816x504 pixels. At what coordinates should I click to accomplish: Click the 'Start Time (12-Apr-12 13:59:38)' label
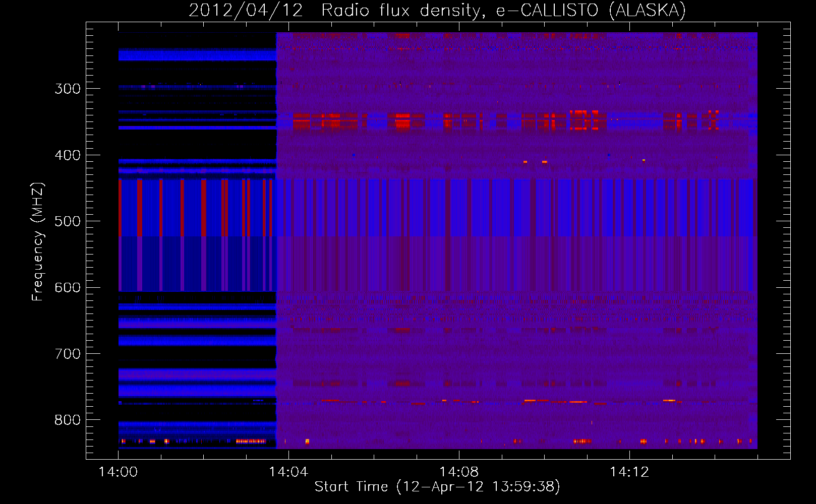437,486
